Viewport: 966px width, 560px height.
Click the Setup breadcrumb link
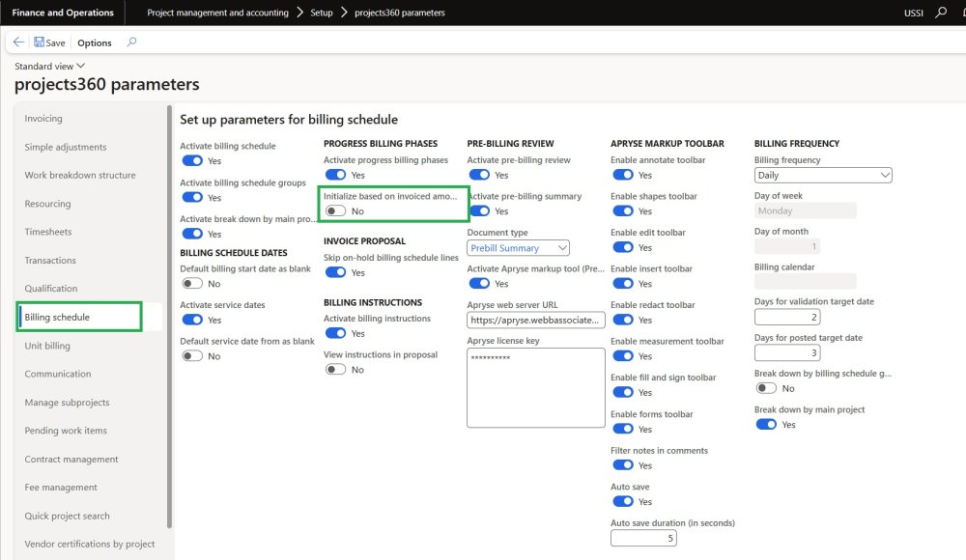pos(322,13)
